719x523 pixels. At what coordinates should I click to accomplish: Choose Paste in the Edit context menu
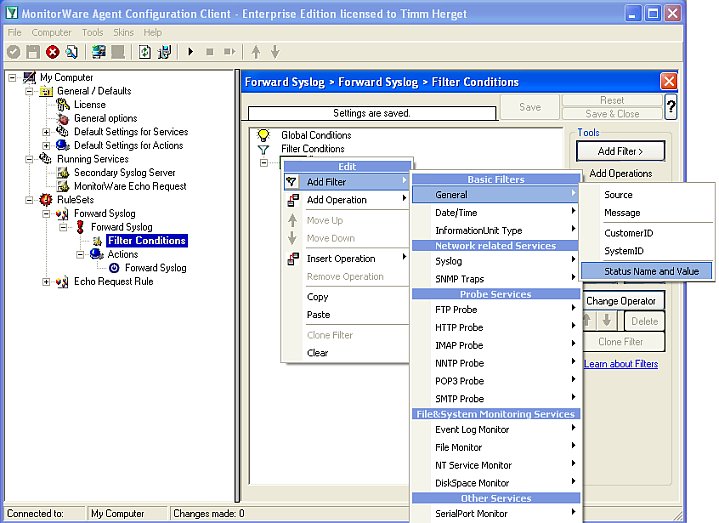coord(347,315)
